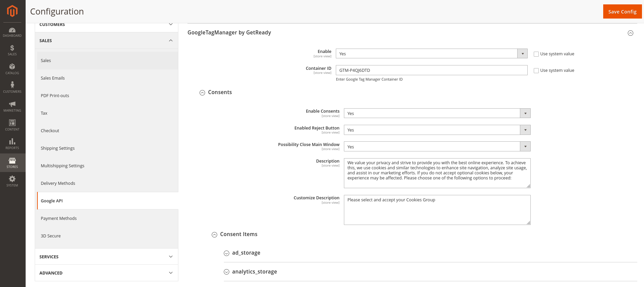Click into the Container ID field

tap(432, 70)
